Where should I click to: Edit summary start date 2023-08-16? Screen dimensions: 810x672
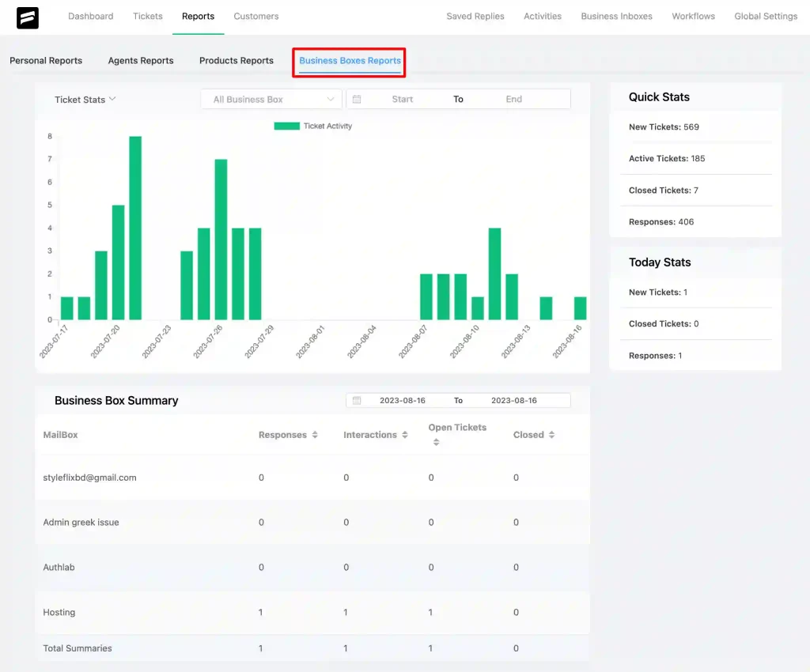pos(403,400)
